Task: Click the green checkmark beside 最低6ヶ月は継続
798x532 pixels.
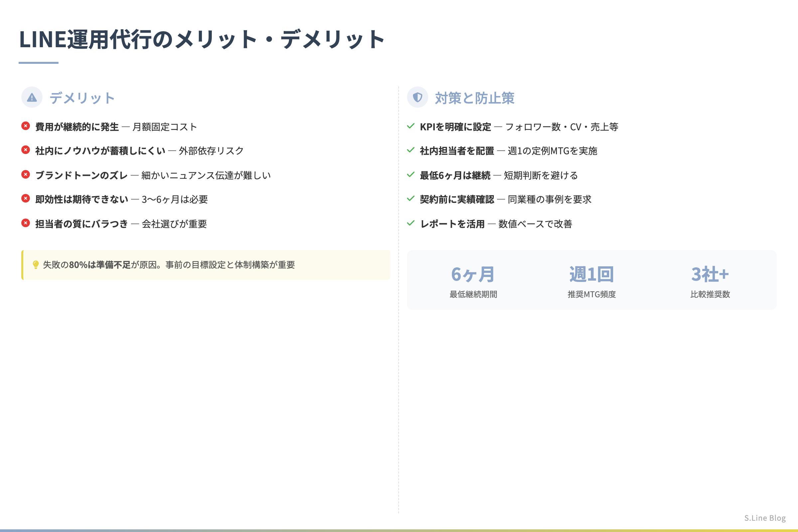Action: (411, 174)
